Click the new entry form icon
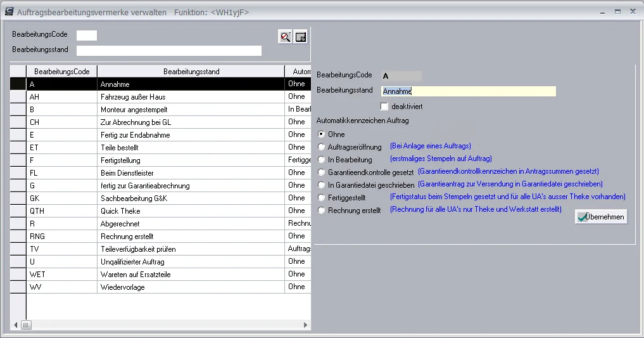644x338 pixels. 301,37
